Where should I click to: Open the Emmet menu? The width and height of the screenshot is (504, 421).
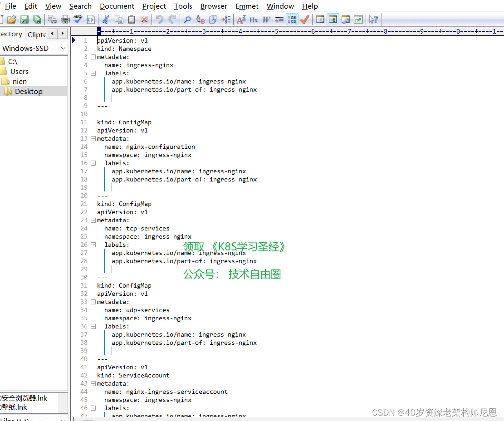tap(247, 6)
